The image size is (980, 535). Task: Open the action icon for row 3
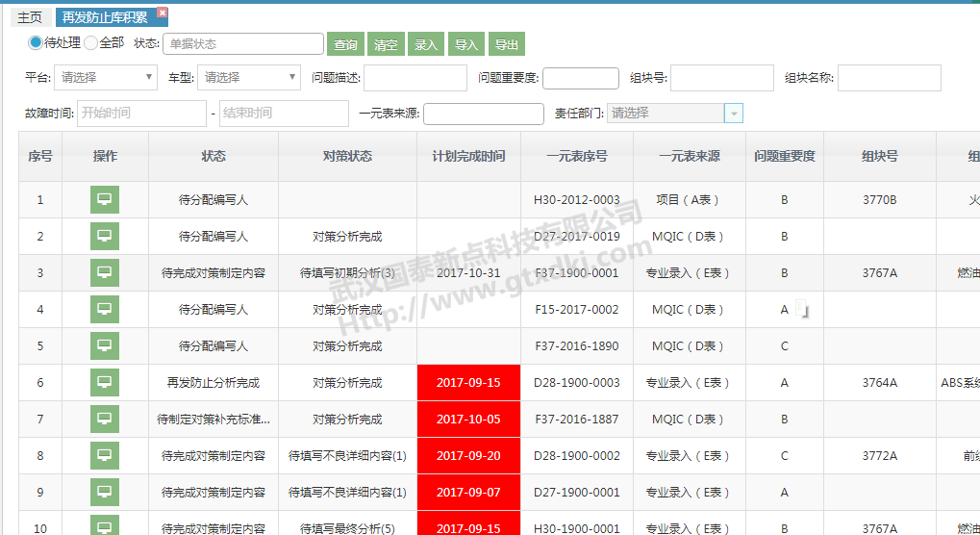105,273
